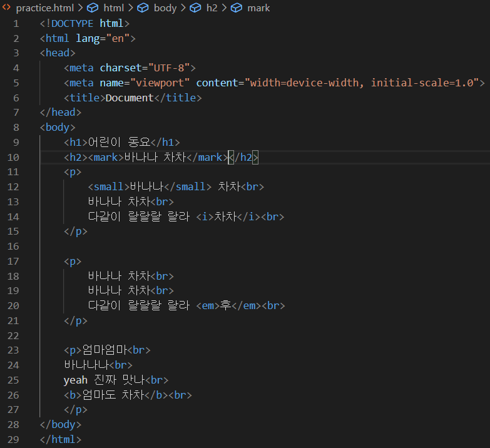The width and height of the screenshot is (490, 448).
Task: Click line number 29 in the gutter
Action: [x=13, y=440]
